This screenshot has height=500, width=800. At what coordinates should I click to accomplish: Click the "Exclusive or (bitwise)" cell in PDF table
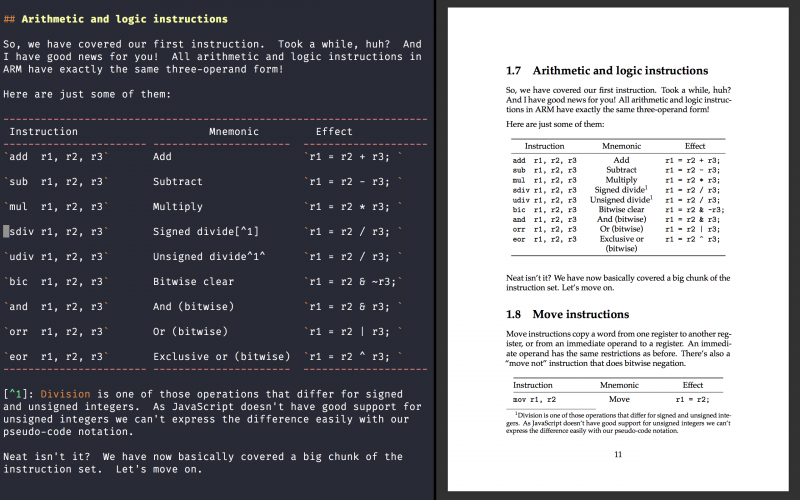[621, 244]
